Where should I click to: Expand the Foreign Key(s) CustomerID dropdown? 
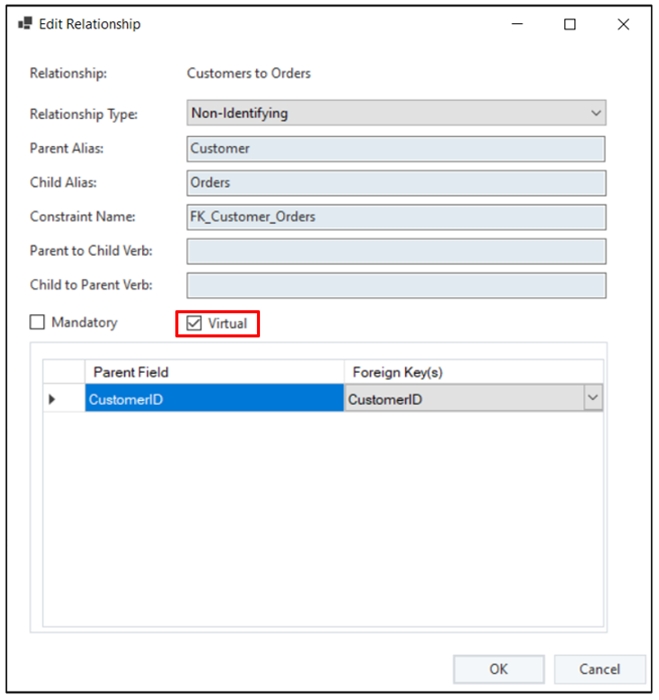point(592,399)
